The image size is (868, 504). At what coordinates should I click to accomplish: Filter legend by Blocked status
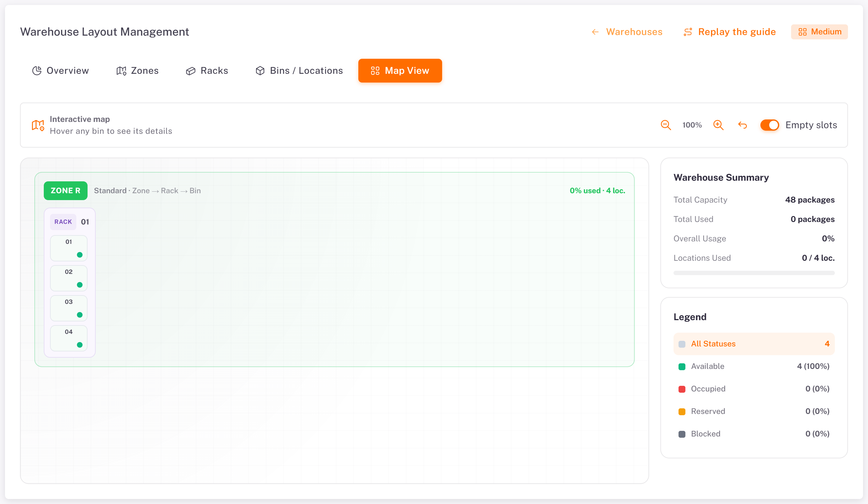(x=754, y=434)
